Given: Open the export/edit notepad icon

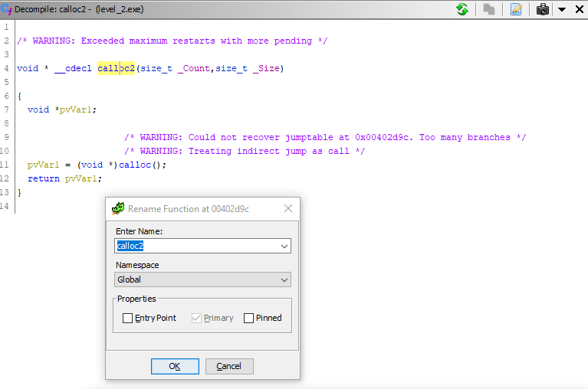Looking at the screenshot, I should tap(517, 9).
